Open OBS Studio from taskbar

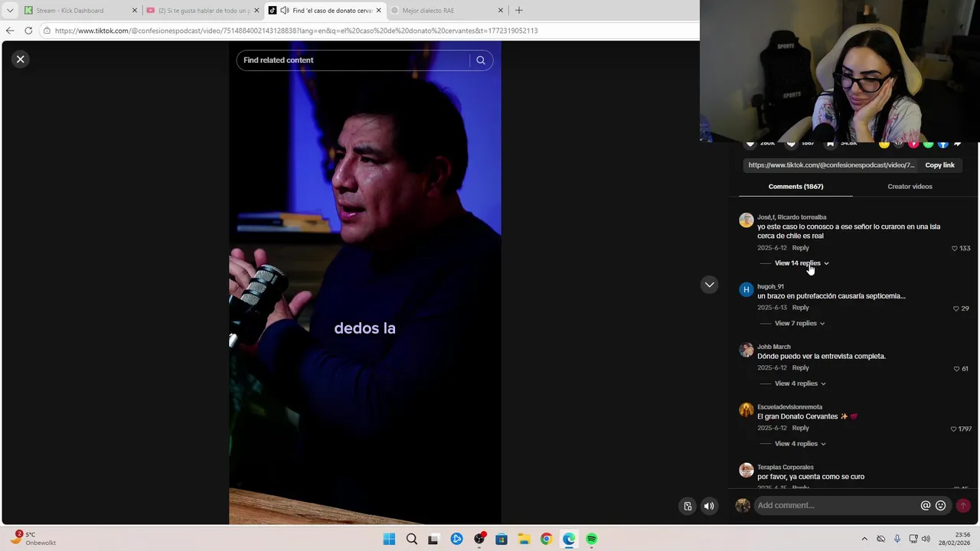pos(479,540)
